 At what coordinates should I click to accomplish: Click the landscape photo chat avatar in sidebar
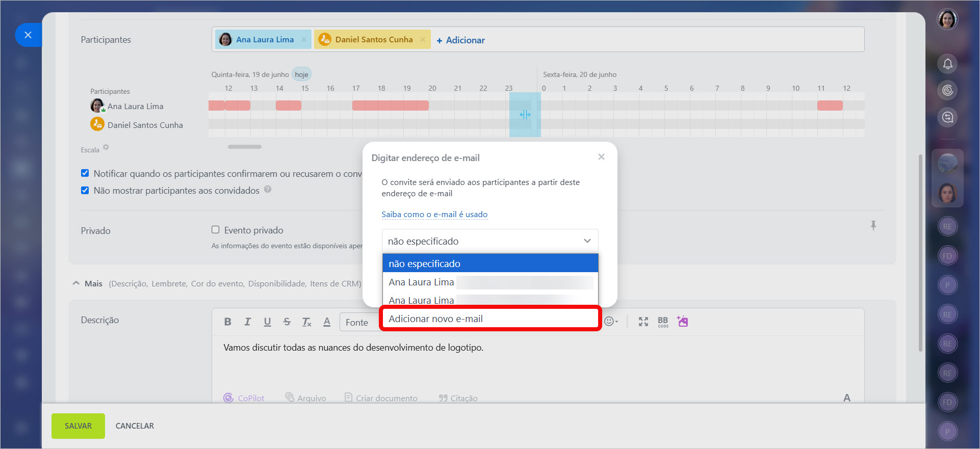(x=947, y=164)
